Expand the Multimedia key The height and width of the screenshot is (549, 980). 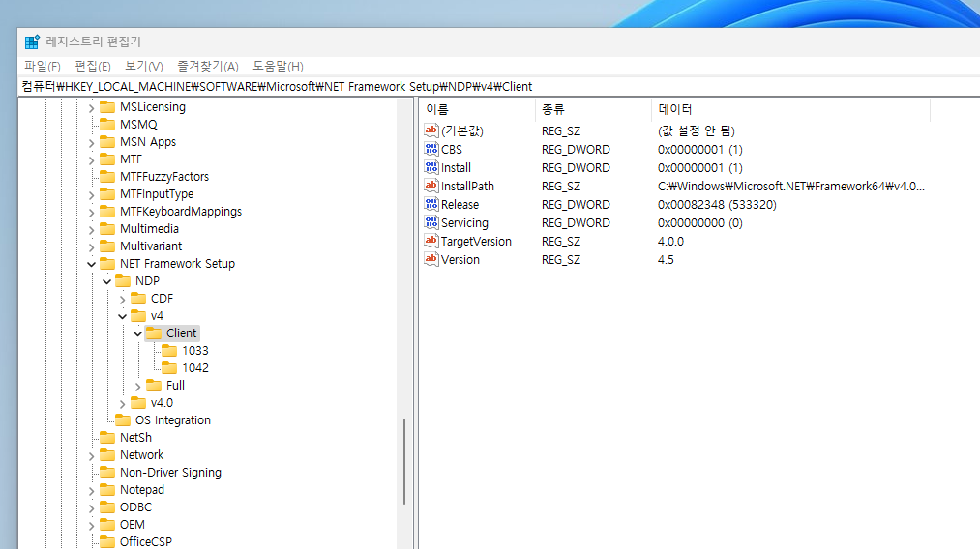[91, 230]
